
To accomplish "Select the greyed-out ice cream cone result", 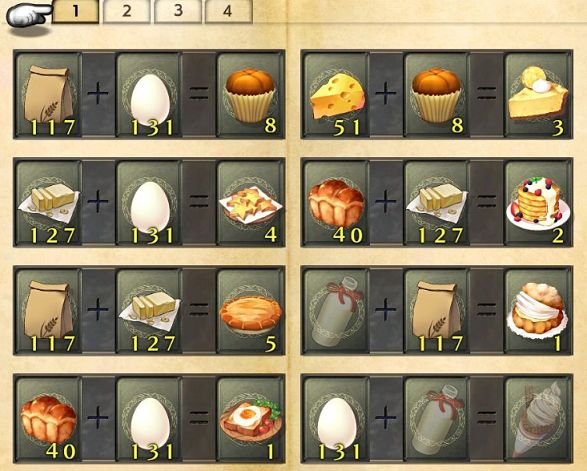I will 538,418.
